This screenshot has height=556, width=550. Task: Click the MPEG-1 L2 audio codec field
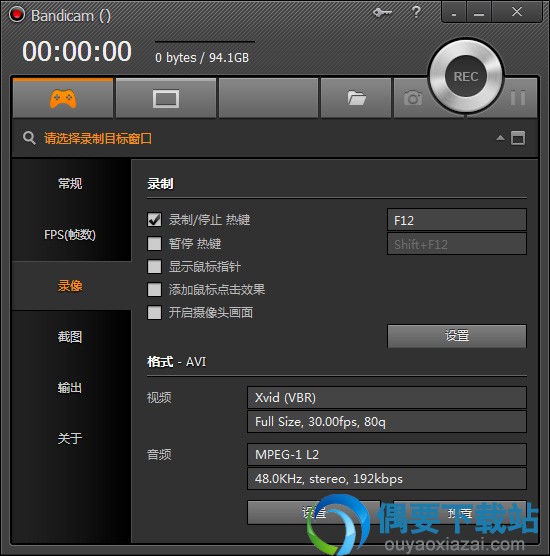pos(387,454)
